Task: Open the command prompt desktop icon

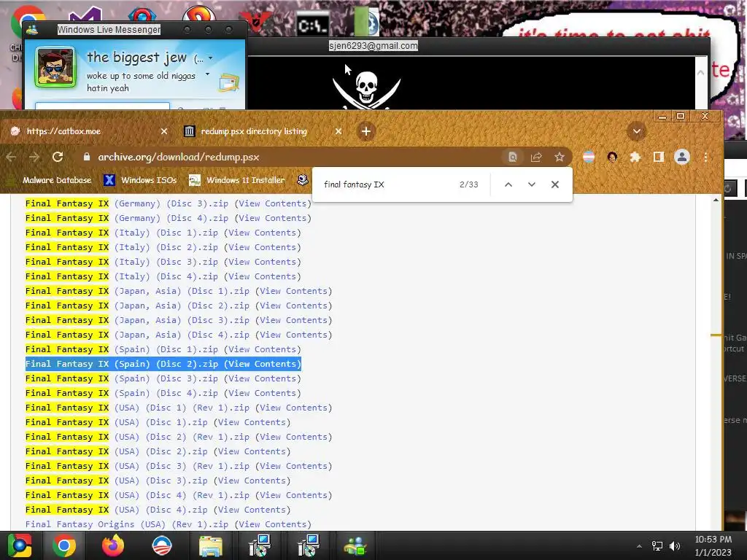Action: [312, 25]
